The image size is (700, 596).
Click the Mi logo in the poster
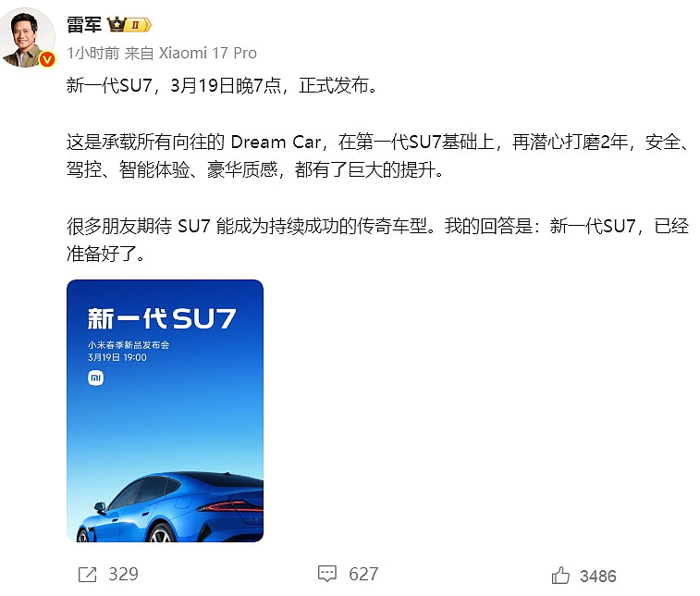pyautogui.click(x=95, y=378)
